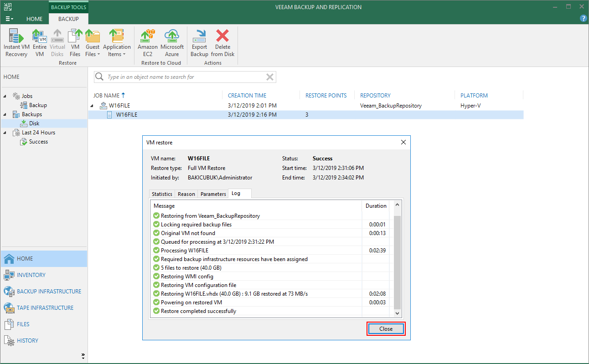Viewport: 589px width, 364px height.
Task: Select VM Files restore option
Action: [75, 43]
